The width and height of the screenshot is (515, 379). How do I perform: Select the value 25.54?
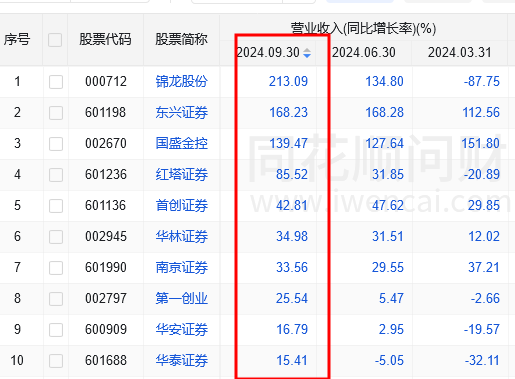click(292, 298)
